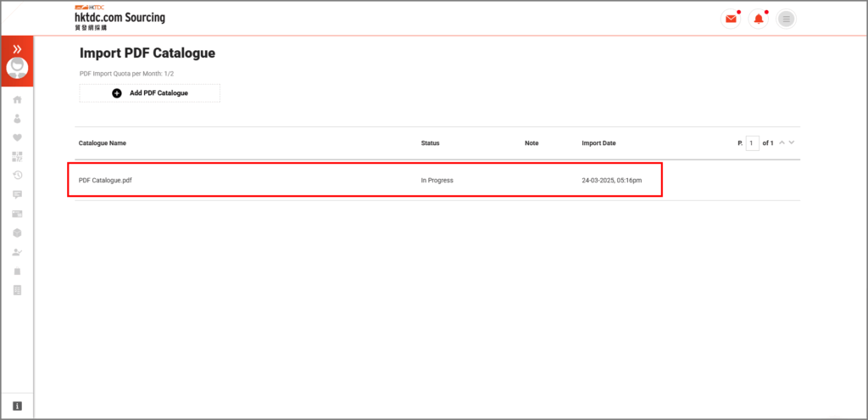Select the PDF Catalogue.pdf row name
The height and width of the screenshot is (420, 868).
105,181
